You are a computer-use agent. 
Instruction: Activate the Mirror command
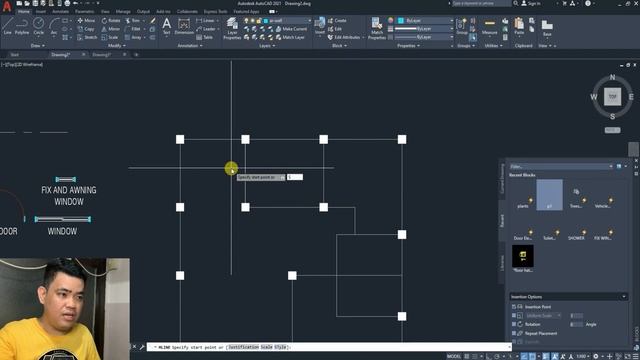point(111,29)
